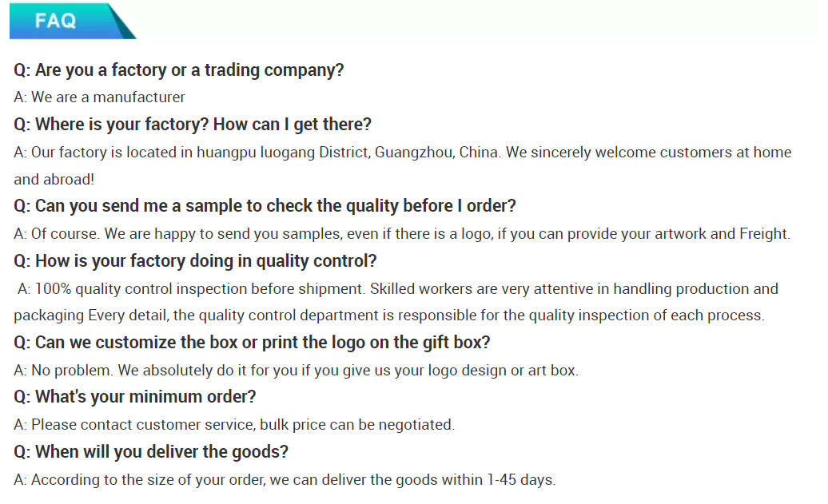828x504 pixels.
Task: Click the FAQ header banner
Action: (x=73, y=21)
